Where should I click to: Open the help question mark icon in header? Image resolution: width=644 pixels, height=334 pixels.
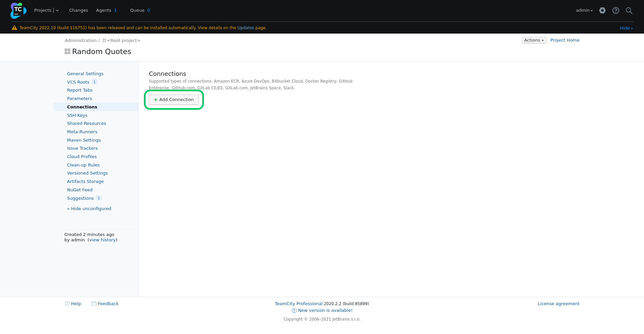click(616, 10)
